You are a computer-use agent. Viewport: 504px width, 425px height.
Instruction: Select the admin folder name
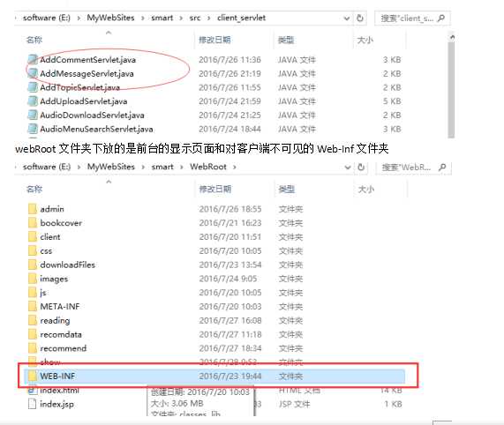[x=52, y=209]
